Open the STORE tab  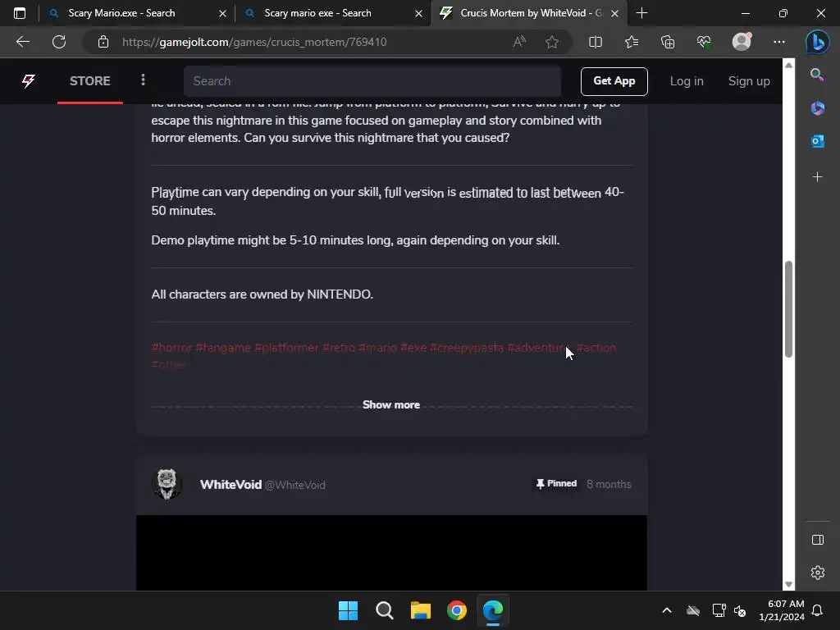coord(90,81)
